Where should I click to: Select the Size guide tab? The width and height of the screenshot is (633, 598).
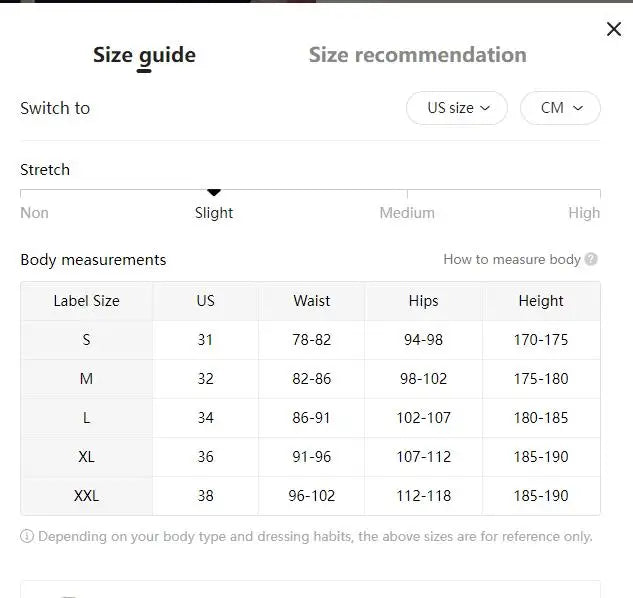[144, 55]
